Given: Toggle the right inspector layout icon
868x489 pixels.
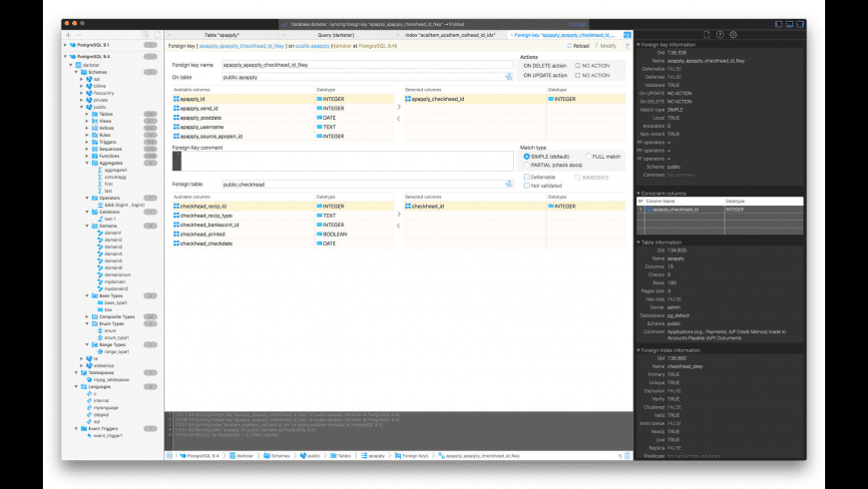Looking at the screenshot, I should 800,24.
